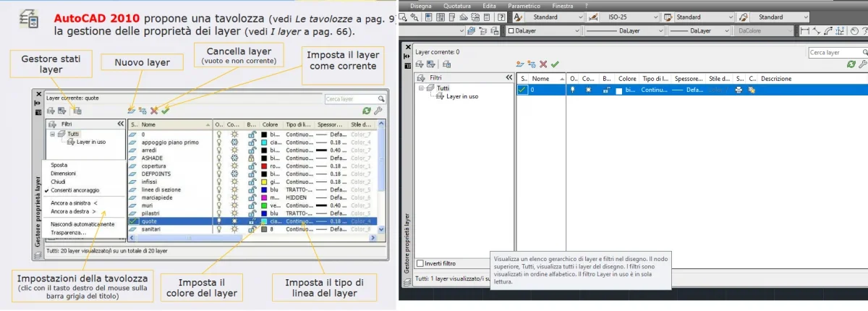
Task: Click color swatch of layer 0, right palette
Action: 619,90
